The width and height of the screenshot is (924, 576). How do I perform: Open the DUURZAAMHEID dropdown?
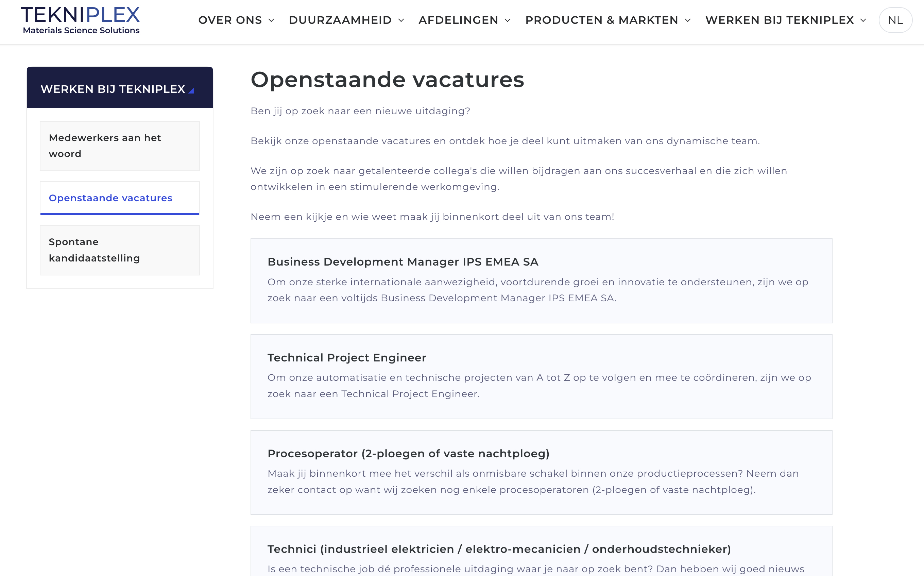coord(345,20)
